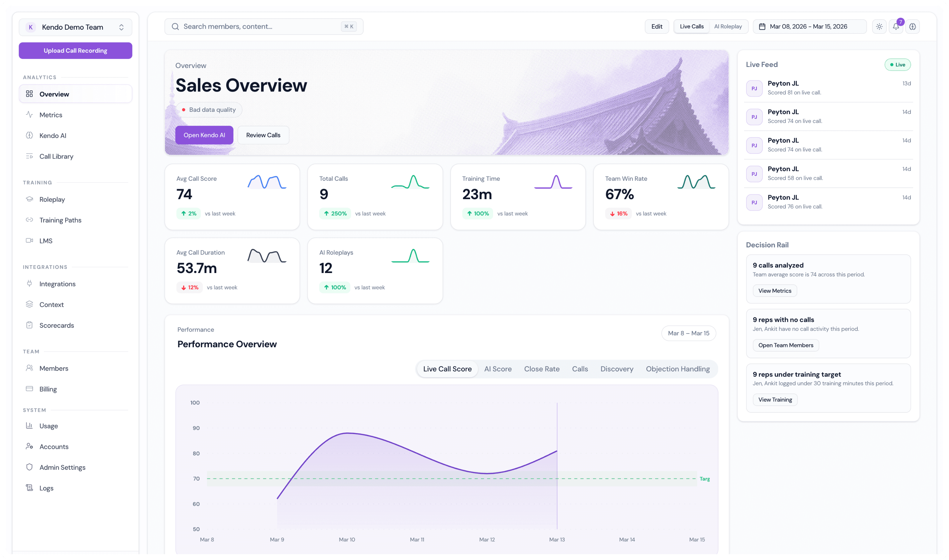Open the Scorecards integration section
This screenshot has width=949, height=560.
[x=56, y=325]
